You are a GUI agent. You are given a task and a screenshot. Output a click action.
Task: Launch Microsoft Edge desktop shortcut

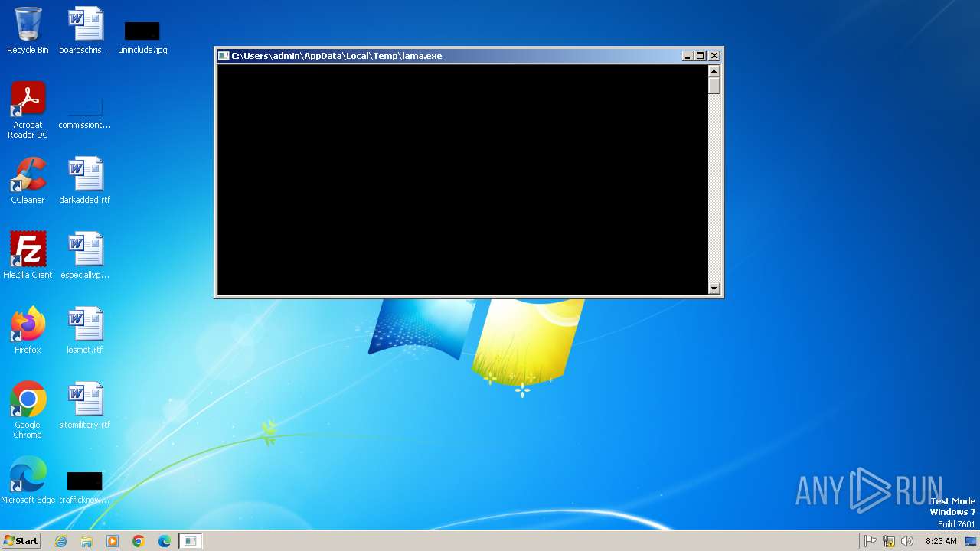[x=28, y=481]
